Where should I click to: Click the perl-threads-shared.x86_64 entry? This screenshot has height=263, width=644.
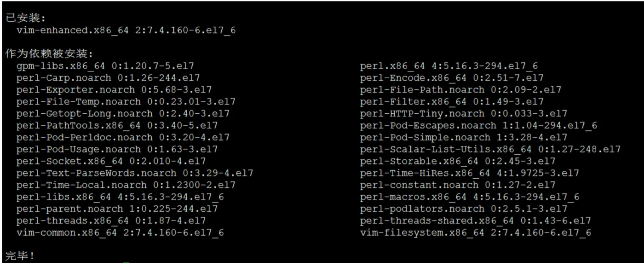pos(475,221)
